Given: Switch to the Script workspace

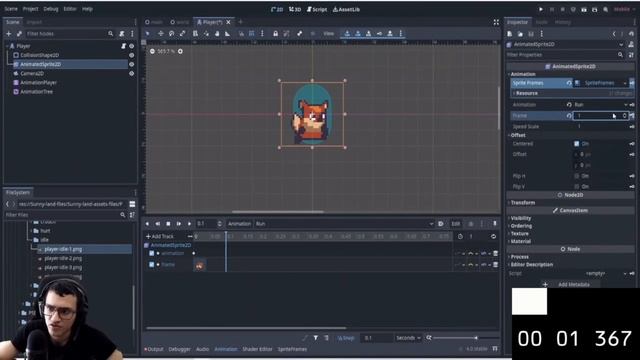Looking at the screenshot, I should [x=317, y=9].
